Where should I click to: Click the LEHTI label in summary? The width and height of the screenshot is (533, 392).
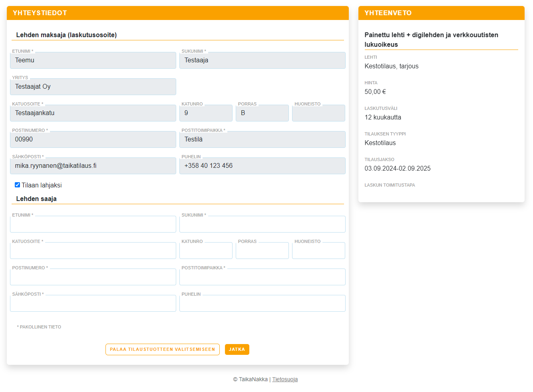pyautogui.click(x=371, y=57)
